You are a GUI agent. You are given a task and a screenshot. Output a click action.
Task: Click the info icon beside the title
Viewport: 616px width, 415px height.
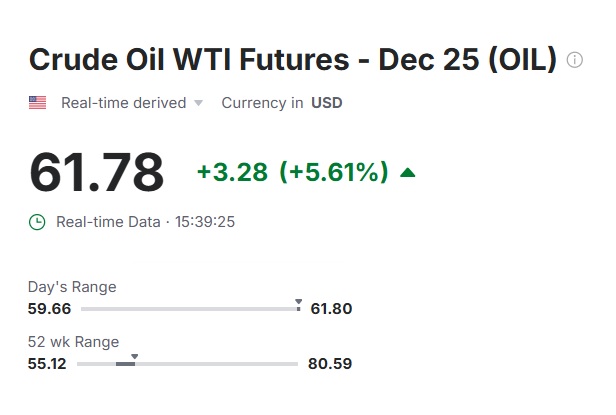(x=575, y=60)
